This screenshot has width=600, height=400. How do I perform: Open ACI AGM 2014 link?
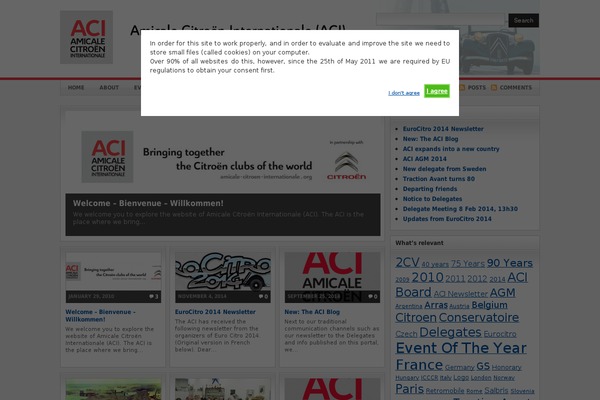coord(424,159)
